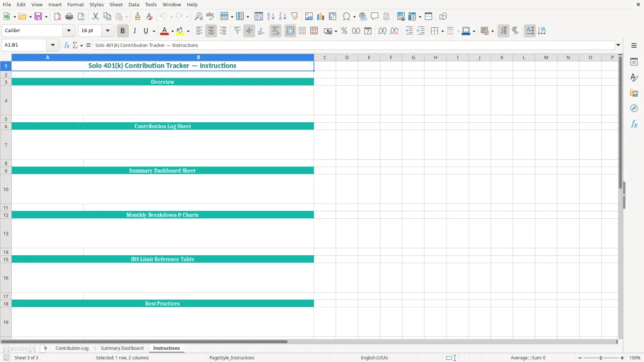Viewport: 644px width, 362px height.
Task: Toggle Center Horizontally alignment
Action: 211,31
